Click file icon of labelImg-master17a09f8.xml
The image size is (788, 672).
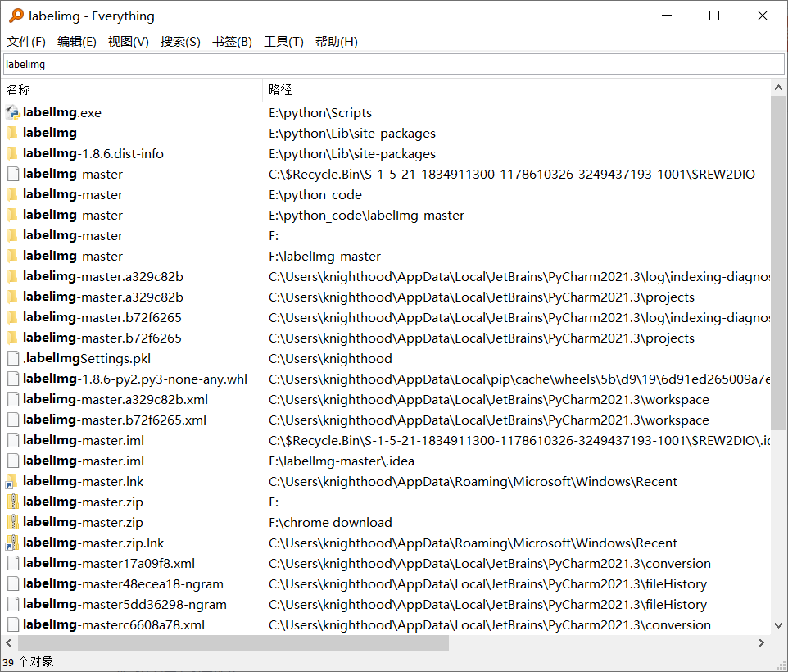13,564
